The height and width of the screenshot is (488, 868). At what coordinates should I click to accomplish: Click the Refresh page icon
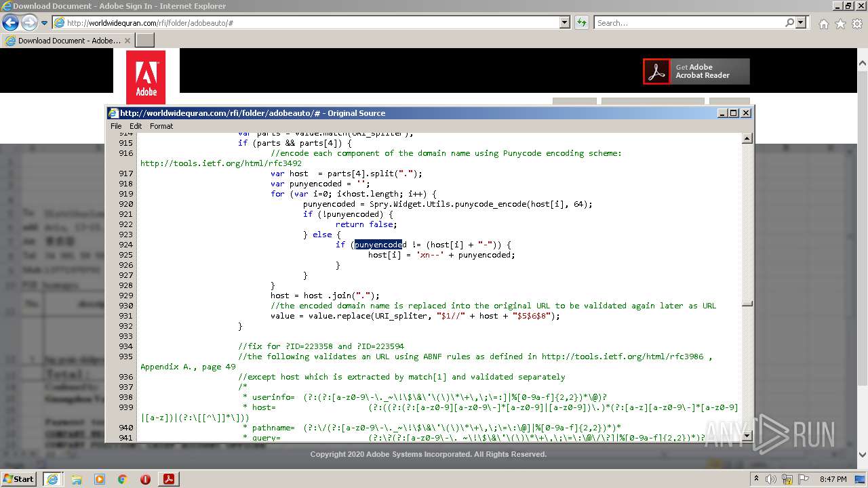coord(581,23)
